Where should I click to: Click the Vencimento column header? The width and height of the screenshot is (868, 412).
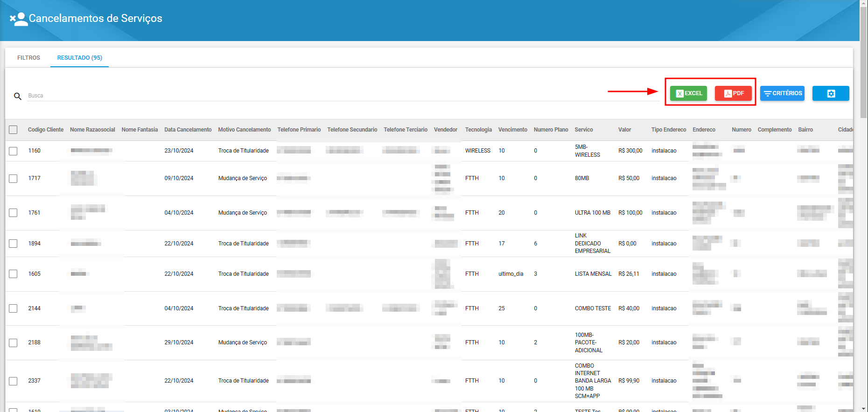513,130
